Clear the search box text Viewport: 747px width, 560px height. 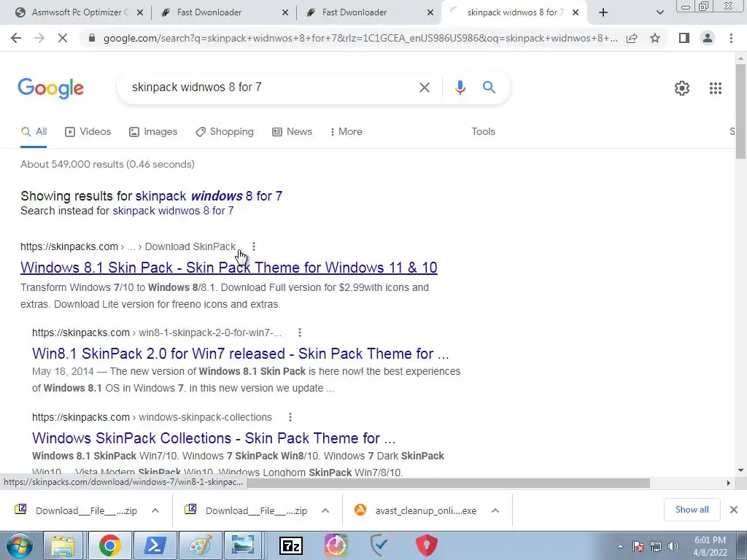click(424, 87)
